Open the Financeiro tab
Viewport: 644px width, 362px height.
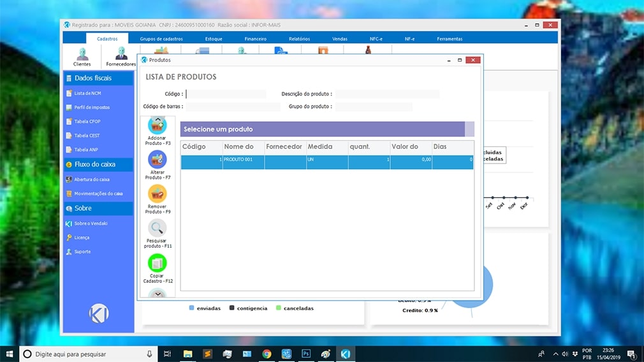255,39
